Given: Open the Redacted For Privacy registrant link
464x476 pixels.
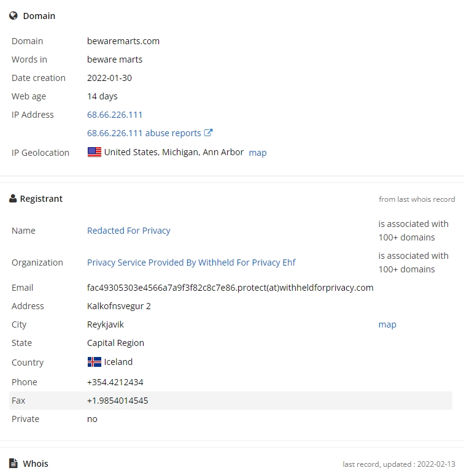Looking at the screenshot, I should click(129, 231).
